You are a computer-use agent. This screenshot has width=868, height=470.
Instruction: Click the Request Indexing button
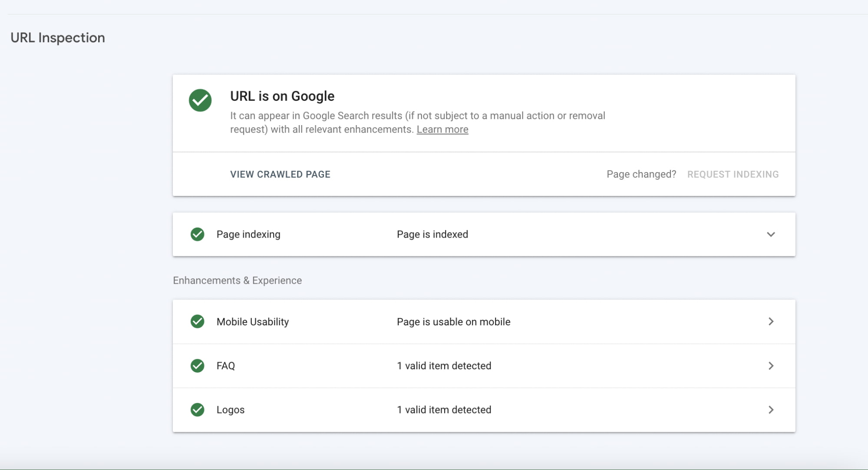tap(733, 174)
